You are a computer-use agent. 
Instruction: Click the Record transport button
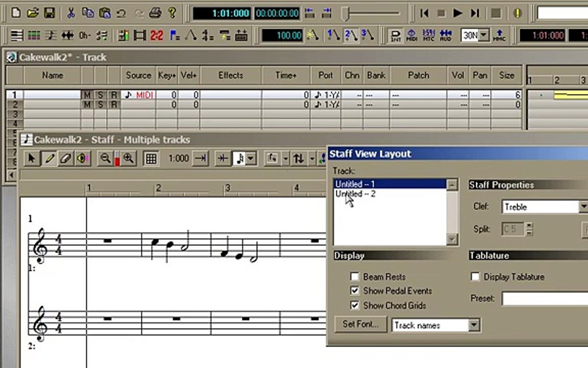(x=496, y=13)
